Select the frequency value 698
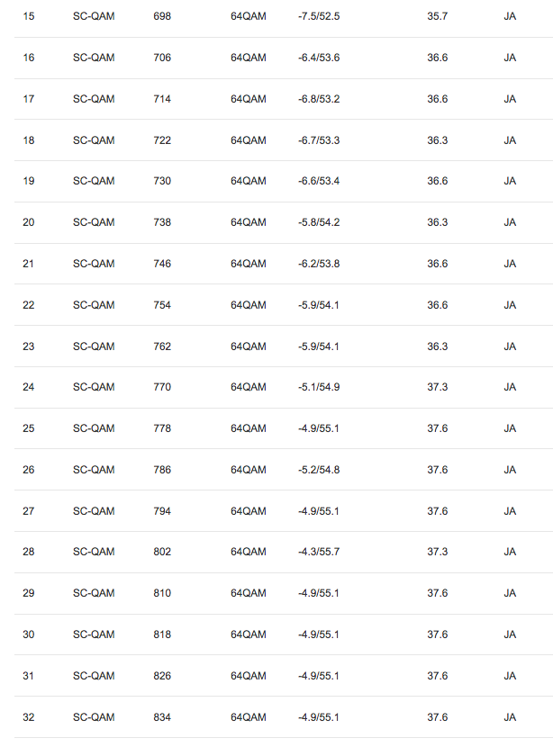Image resolution: width=553 pixels, height=756 pixels. (x=162, y=16)
